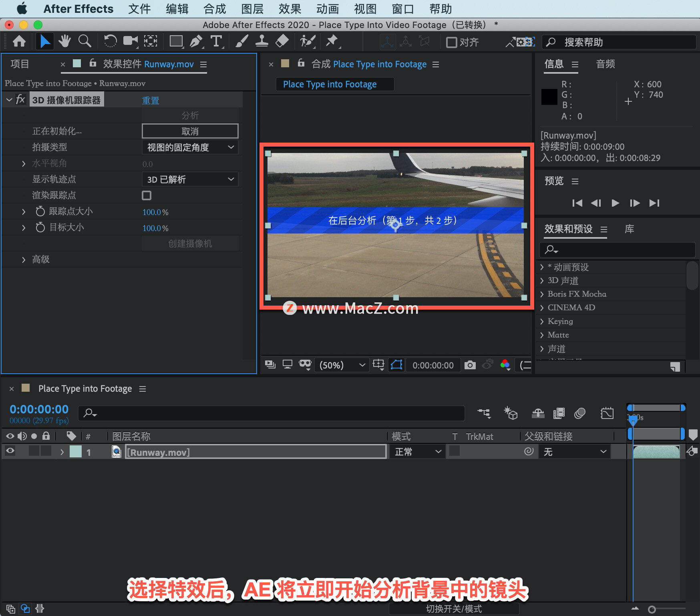The height and width of the screenshot is (616, 700).
Task: Click the Motion Blur enable icon in timeline
Action: point(579,413)
